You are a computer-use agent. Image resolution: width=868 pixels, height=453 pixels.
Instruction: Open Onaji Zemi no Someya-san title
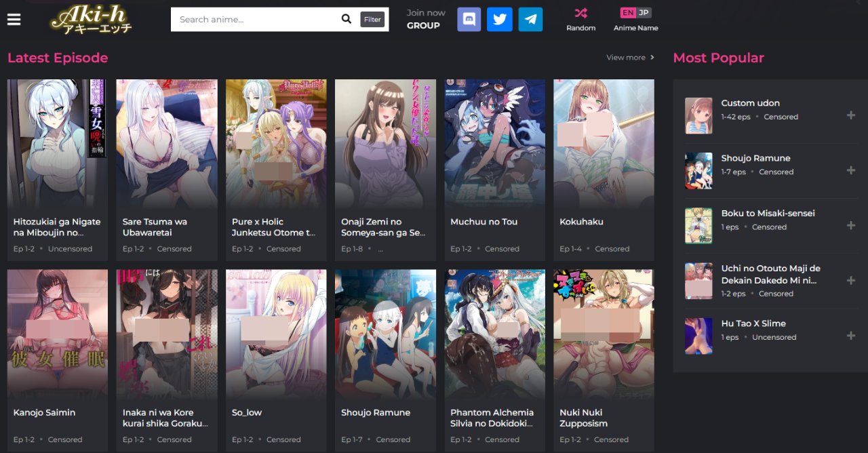point(384,227)
